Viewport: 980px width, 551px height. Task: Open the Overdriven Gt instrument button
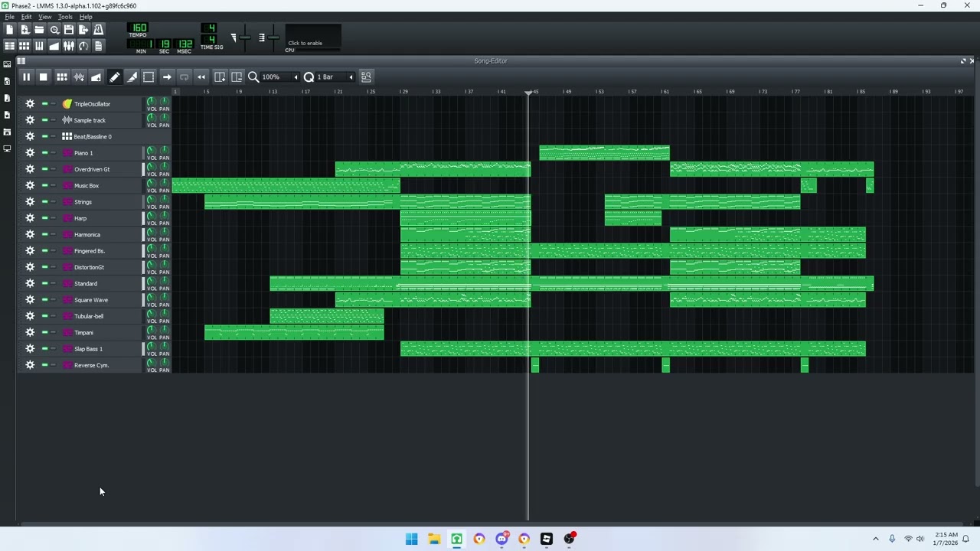101,169
